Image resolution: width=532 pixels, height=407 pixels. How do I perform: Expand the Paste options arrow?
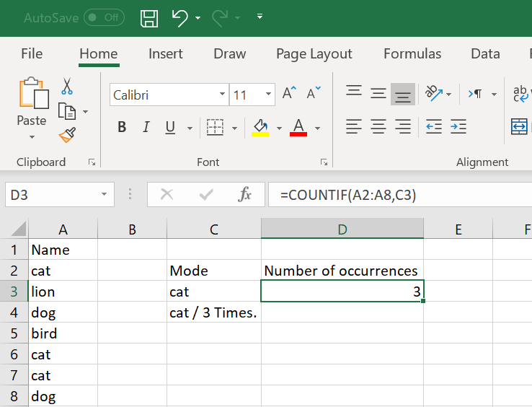click(x=32, y=137)
